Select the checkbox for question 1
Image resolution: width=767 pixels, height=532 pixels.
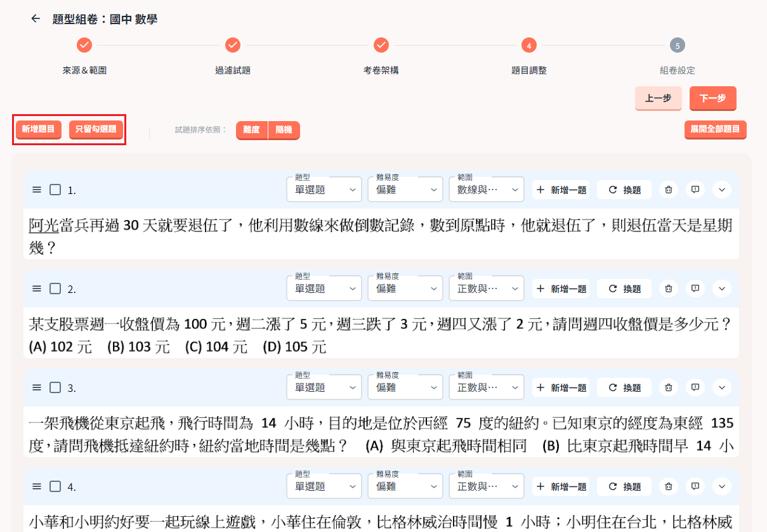tap(55, 190)
